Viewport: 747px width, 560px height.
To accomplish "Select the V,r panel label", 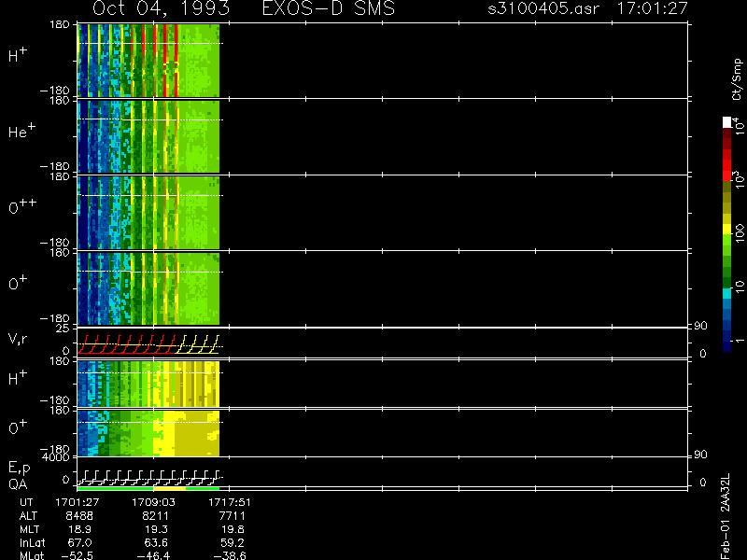I will (18, 339).
